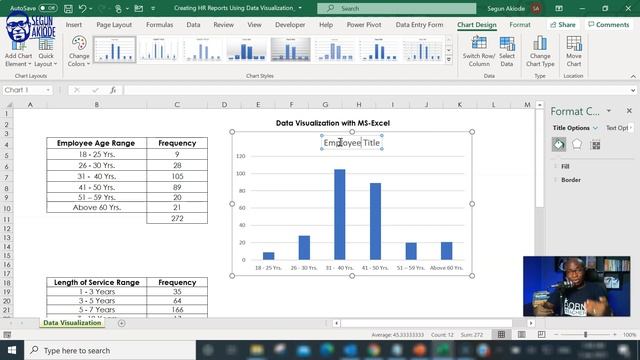Open the View tab
This screenshot has width=640, height=360.
click(x=254, y=24)
